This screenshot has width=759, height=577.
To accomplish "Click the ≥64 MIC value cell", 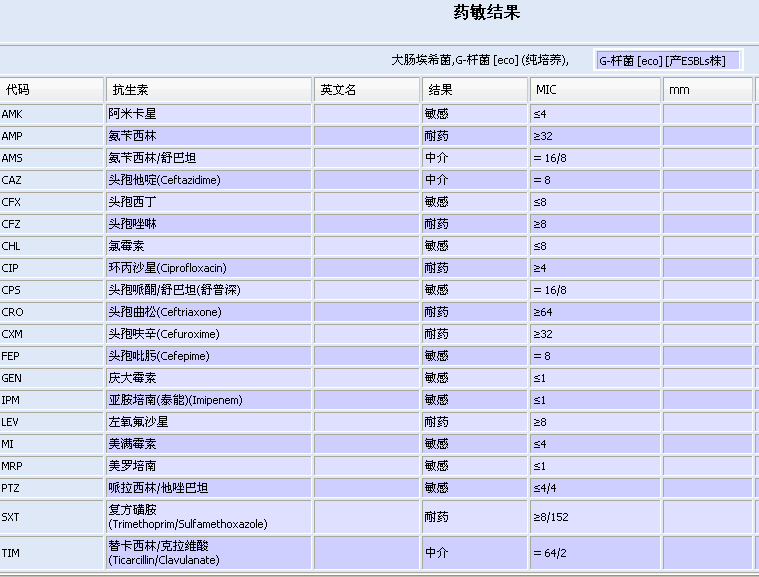I will pos(594,312).
